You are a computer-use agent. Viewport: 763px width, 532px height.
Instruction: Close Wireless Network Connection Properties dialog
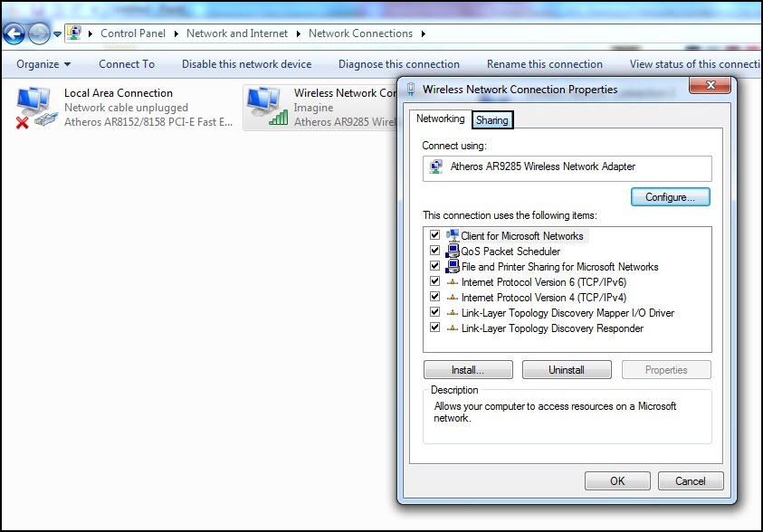[x=710, y=86]
